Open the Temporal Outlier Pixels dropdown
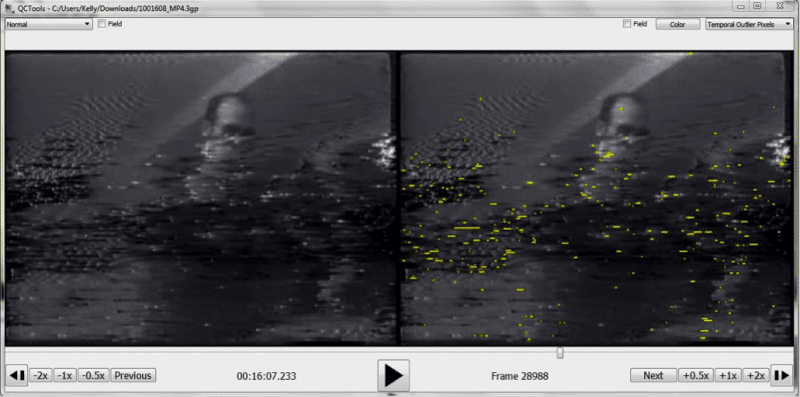Screen dimensions: 800x397 click(748, 24)
